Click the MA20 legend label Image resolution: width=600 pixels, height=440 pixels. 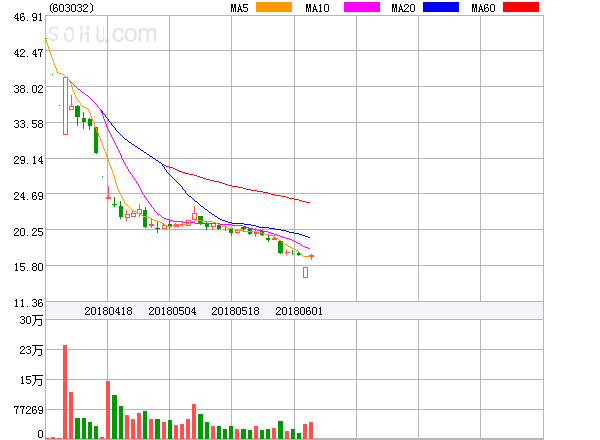point(403,8)
